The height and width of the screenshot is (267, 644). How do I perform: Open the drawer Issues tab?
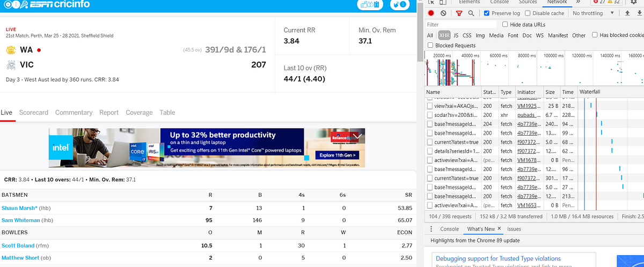click(514, 229)
